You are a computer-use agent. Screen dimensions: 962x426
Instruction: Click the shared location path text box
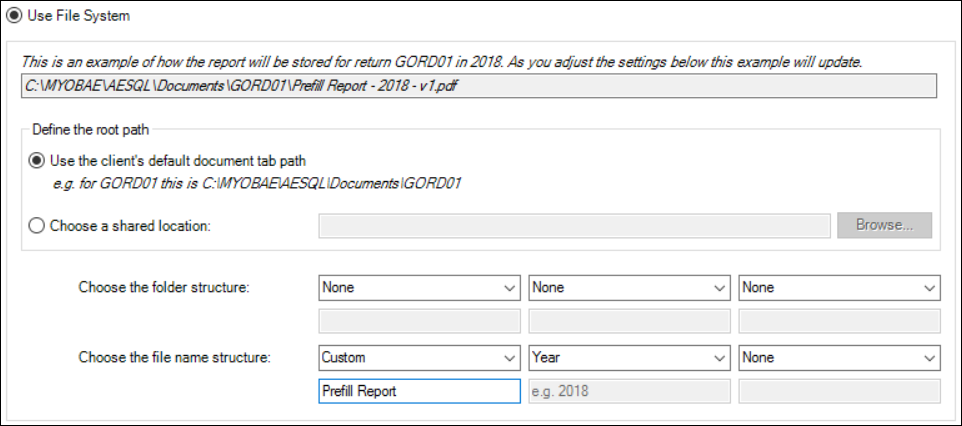[x=574, y=226]
